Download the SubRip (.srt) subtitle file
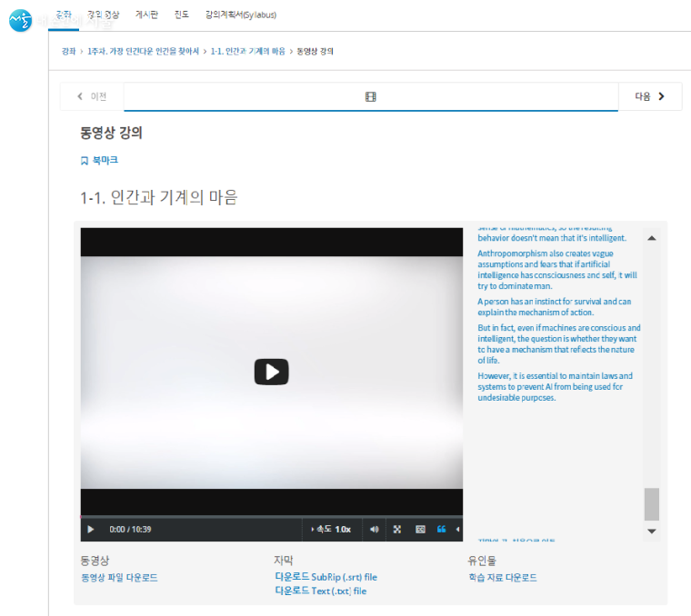 [325, 577]
